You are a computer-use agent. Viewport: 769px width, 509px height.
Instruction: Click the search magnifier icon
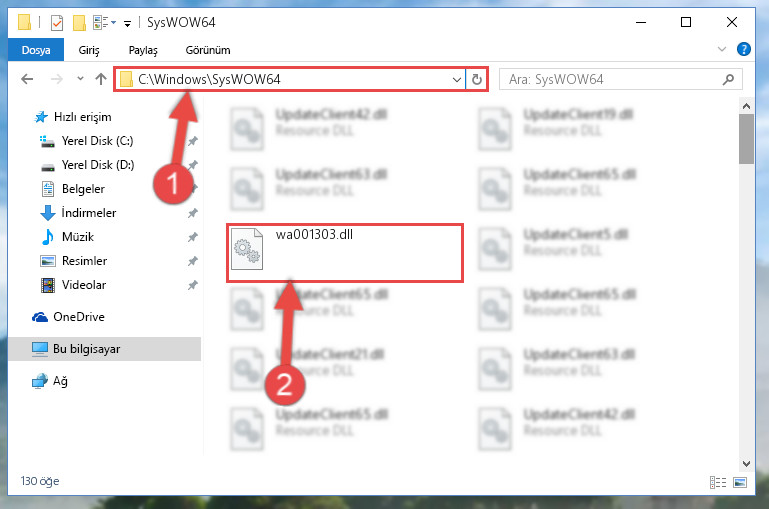(728, 79)
